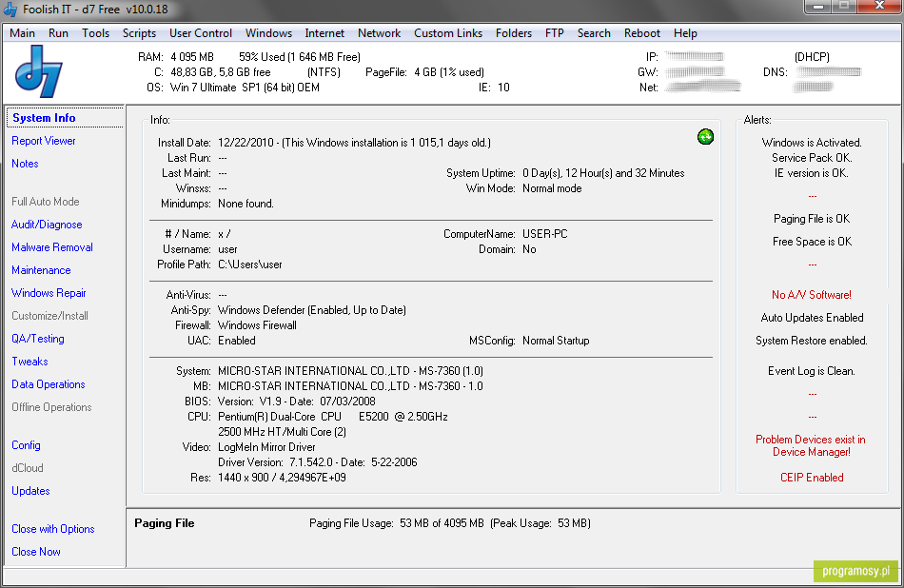Screen dimensions: 904x588
Task: Click the 'CEIP Enabled' alert
Action: pyautogui.click(x=811, y=478)
